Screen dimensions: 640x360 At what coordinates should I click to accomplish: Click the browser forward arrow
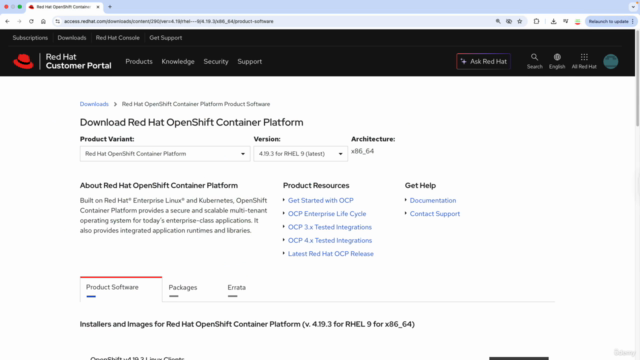(x=19, y=21)
